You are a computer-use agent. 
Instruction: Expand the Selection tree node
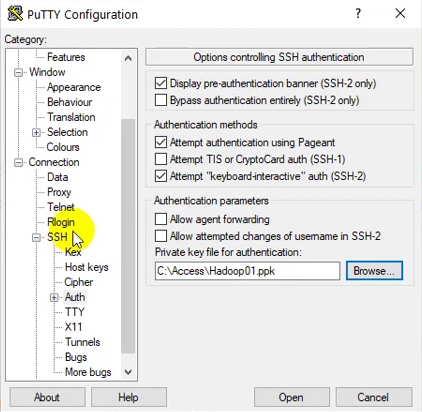(x=36, y=132)
